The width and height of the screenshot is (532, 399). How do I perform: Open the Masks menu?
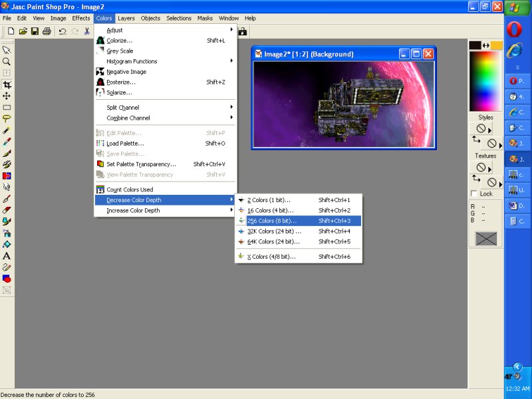205,18
